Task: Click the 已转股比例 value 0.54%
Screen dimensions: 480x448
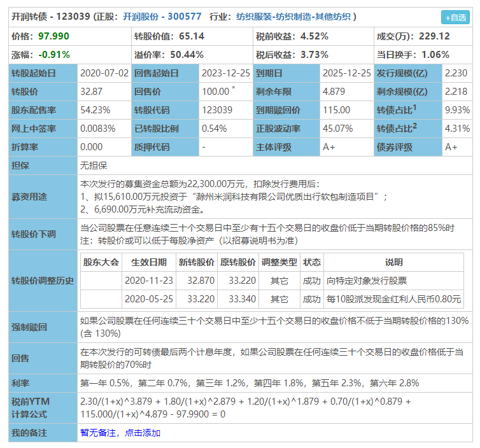Action: point(215,129)
